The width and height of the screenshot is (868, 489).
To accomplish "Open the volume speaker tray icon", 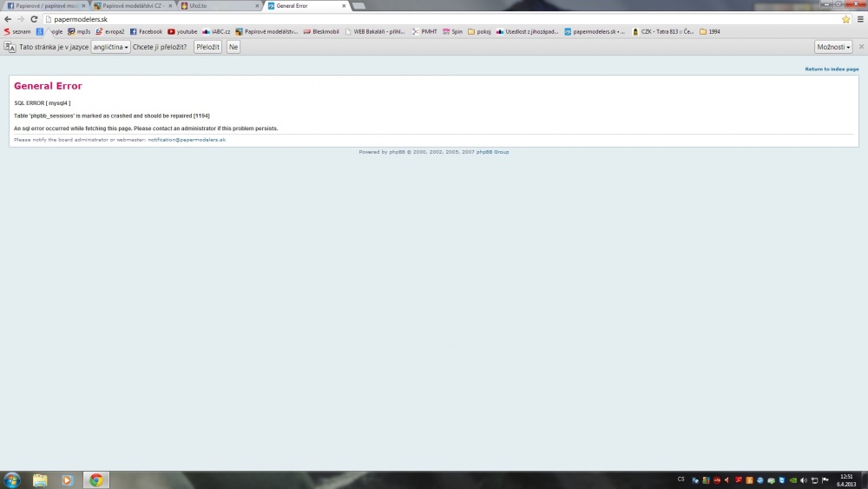I will point(803,480).
